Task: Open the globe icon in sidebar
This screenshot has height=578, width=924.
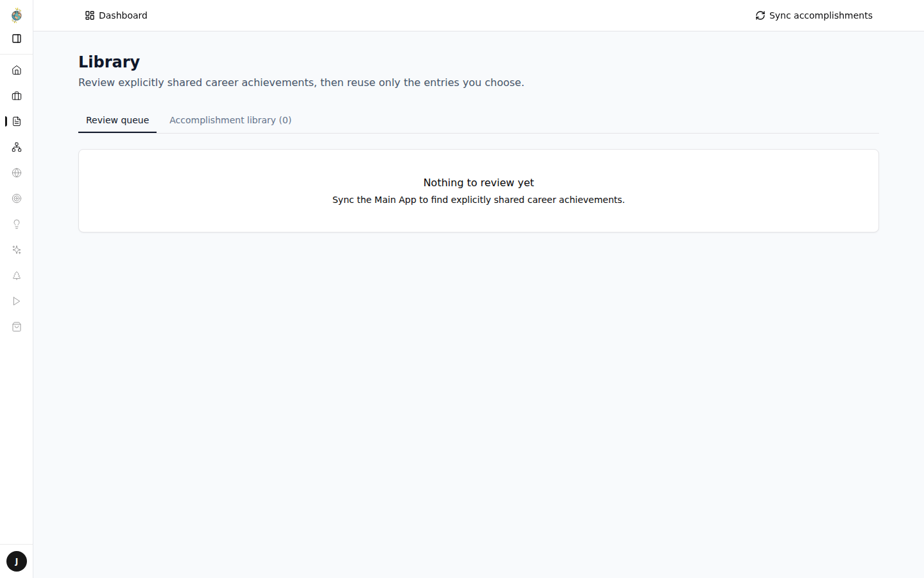Action: [x=17, y=173]
